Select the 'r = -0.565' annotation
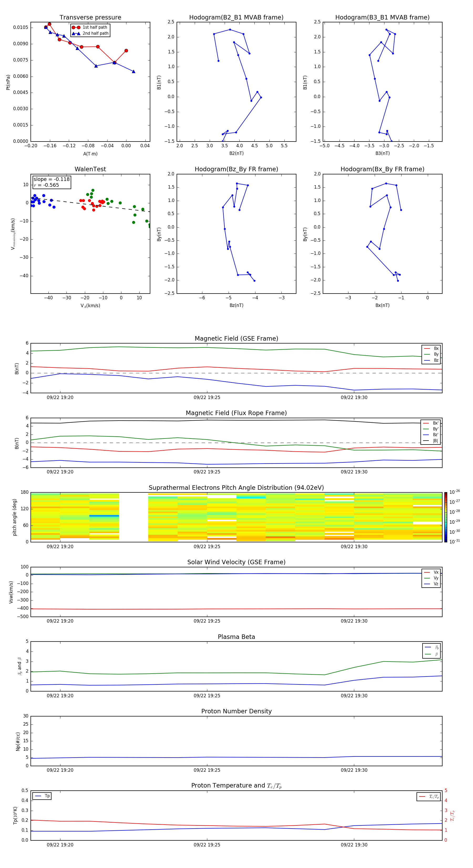473x868 pixels. point(46,185)
